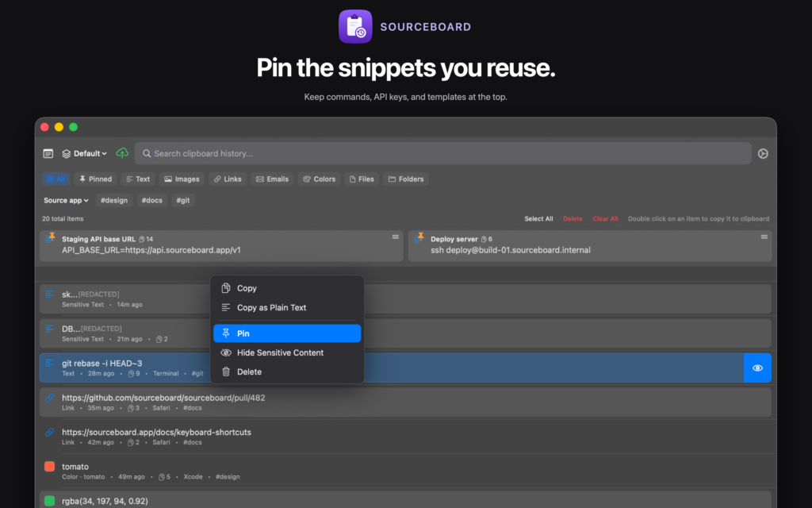Select the Deploy server pinned card
The width and height of the screenshot is (812, 508).
590,246
